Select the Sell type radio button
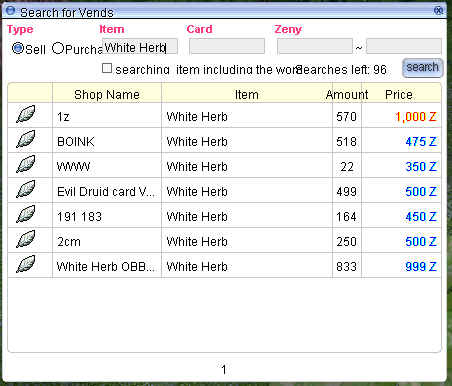The image size is (452, 386). (x=18, y=48)
